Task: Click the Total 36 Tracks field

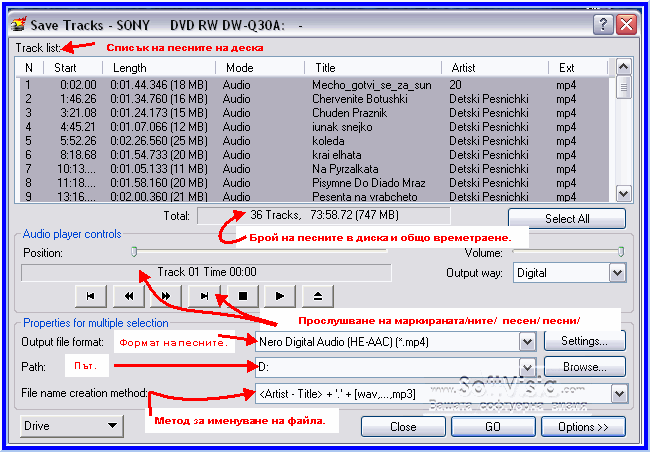Action: [324, 215]
